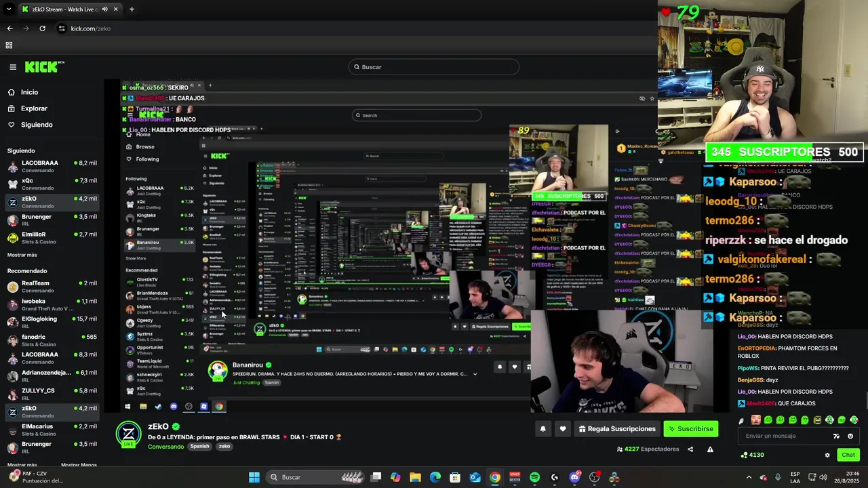The height and width of the screenshot is (488, 868).
Task: Open ElMacarius channel in sidebar
Action: (52, 430)
